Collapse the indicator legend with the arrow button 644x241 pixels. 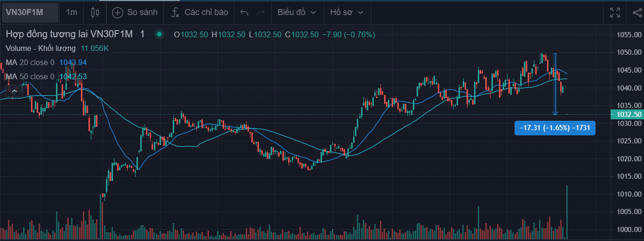coord(15,91)
